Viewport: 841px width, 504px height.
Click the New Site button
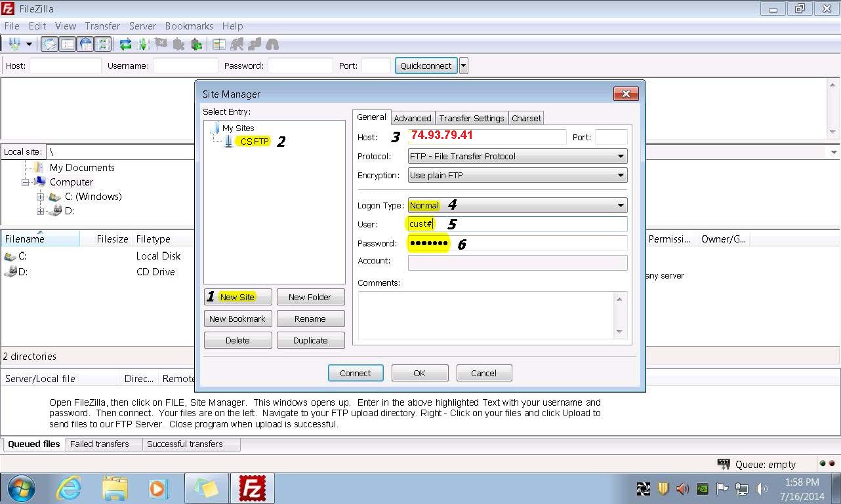click(x=237, y=297)
